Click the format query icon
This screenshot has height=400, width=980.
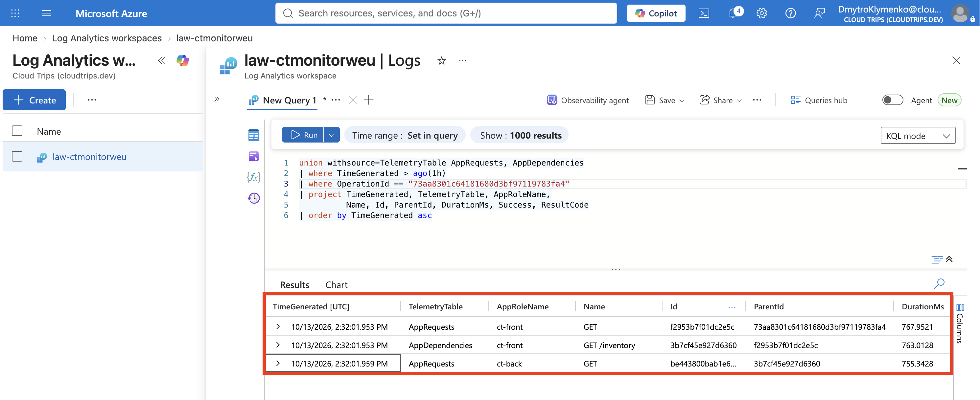coord(937,259)
